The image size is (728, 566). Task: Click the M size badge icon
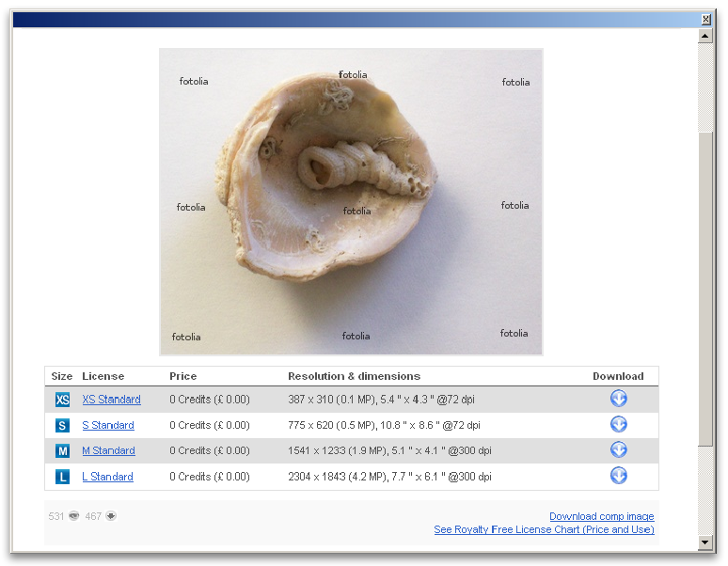pyautogui.click(x=62, y=451)
